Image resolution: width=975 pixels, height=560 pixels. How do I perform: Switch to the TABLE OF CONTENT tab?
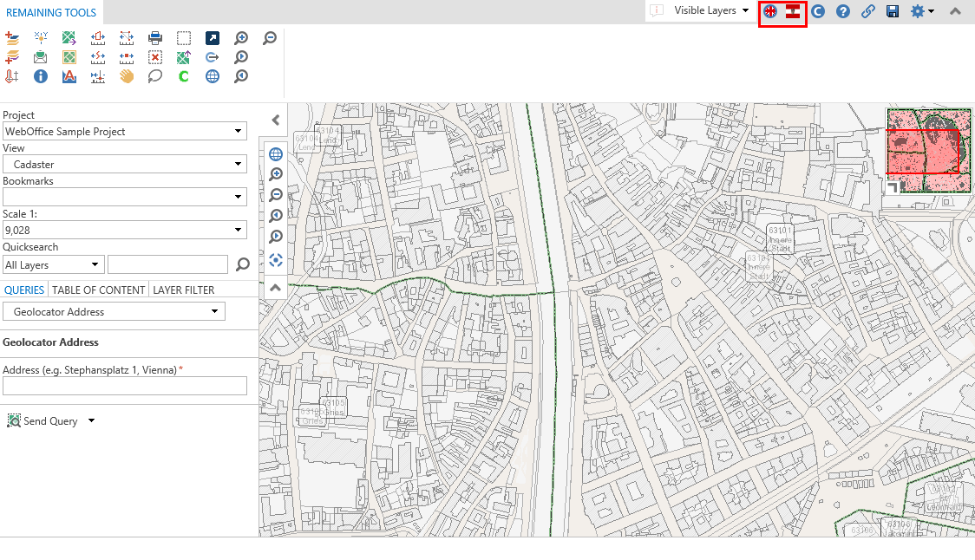point(99,290)
